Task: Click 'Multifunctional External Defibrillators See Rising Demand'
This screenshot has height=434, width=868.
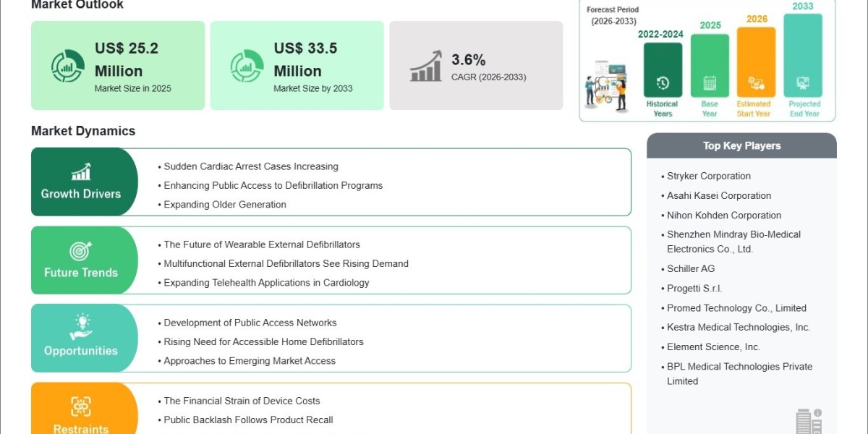Action: tap(286, 263)
